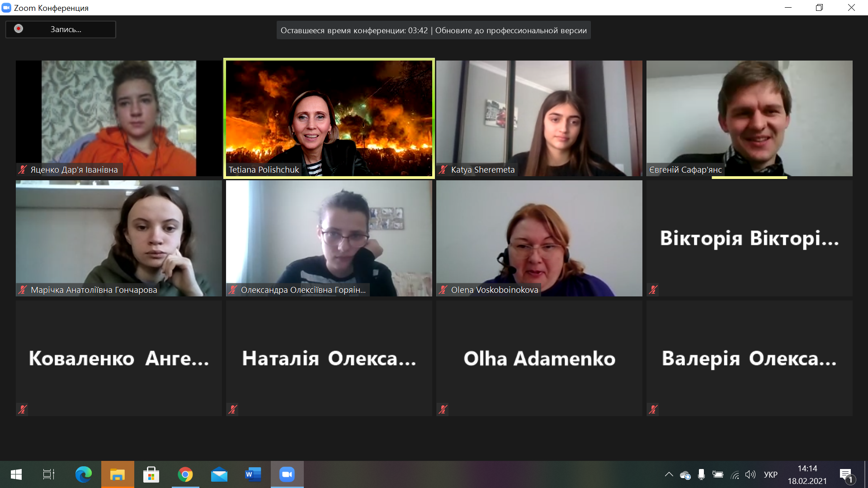Open Microsoft Word from the taskbar
The image size is (868, 488).
pos(253,474)
